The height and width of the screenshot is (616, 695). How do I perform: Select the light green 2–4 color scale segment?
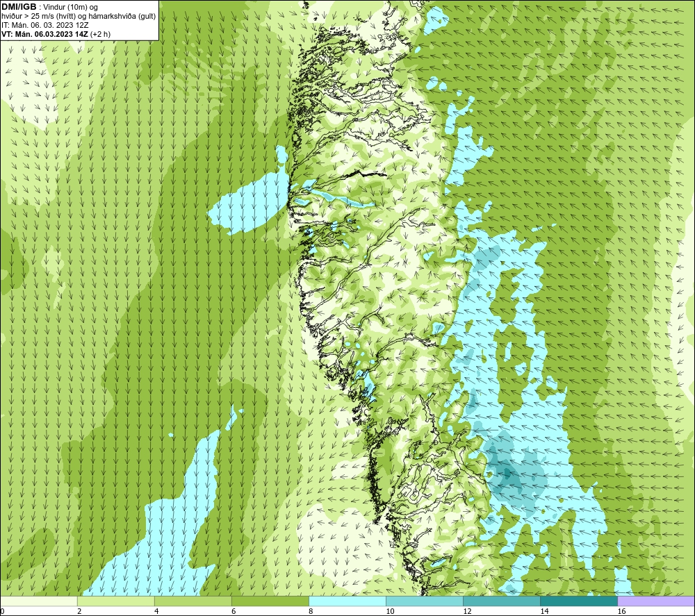tap(115, 601)
